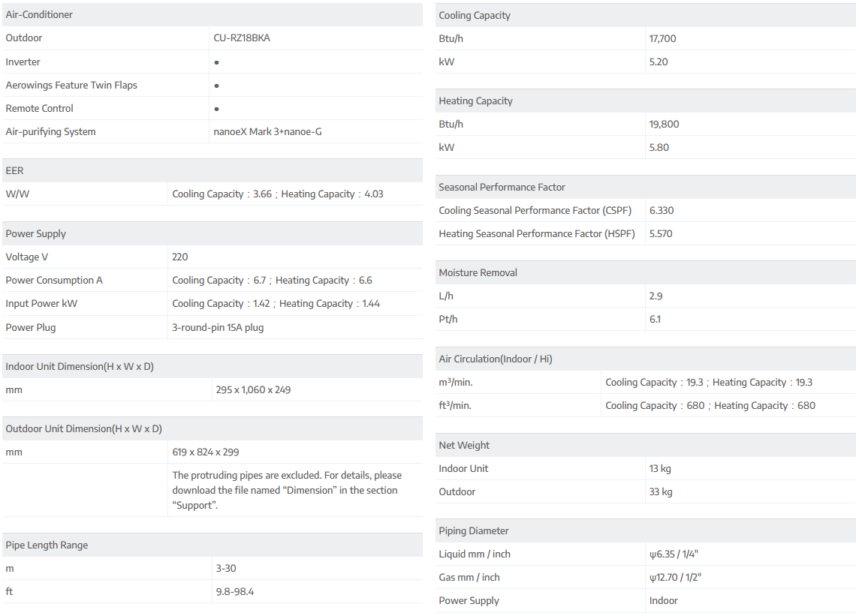
Task: Select indoor dimension 295 x 1,060 x 249
Action: pos(252,390)
